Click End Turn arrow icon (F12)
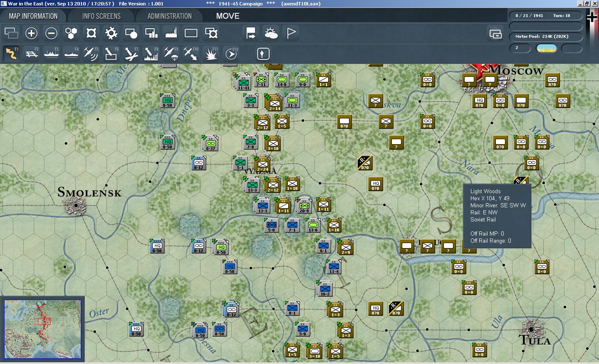The image size is (599, 364). [231, 54]
